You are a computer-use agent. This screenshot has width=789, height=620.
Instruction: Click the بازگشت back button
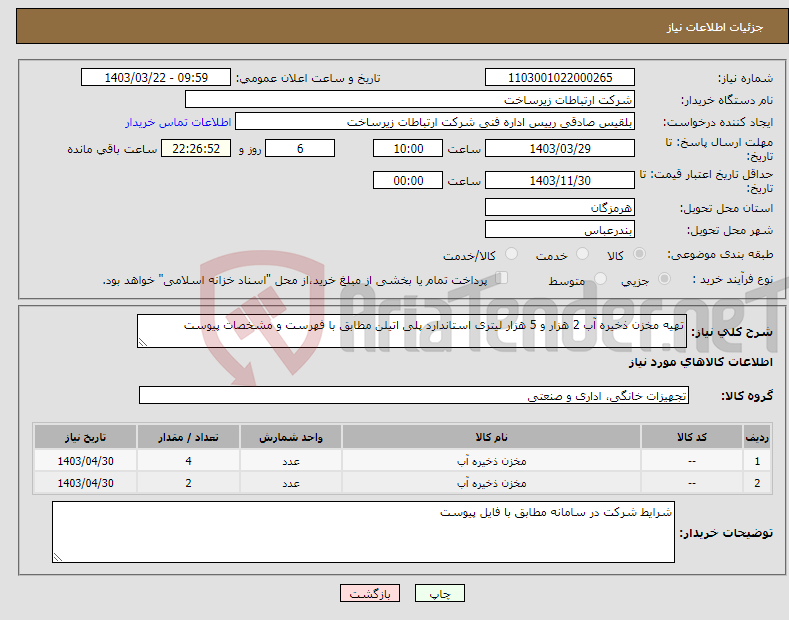click(x=370, y=593)
